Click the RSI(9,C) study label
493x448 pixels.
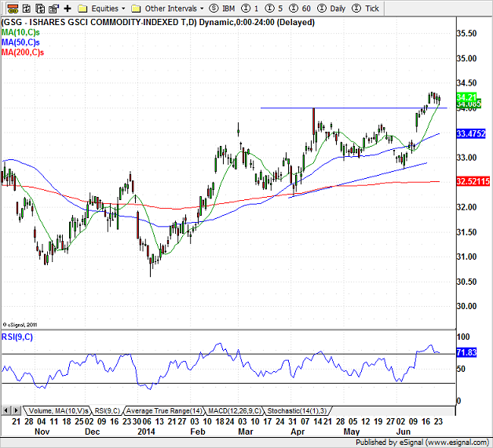click(17, 337)
